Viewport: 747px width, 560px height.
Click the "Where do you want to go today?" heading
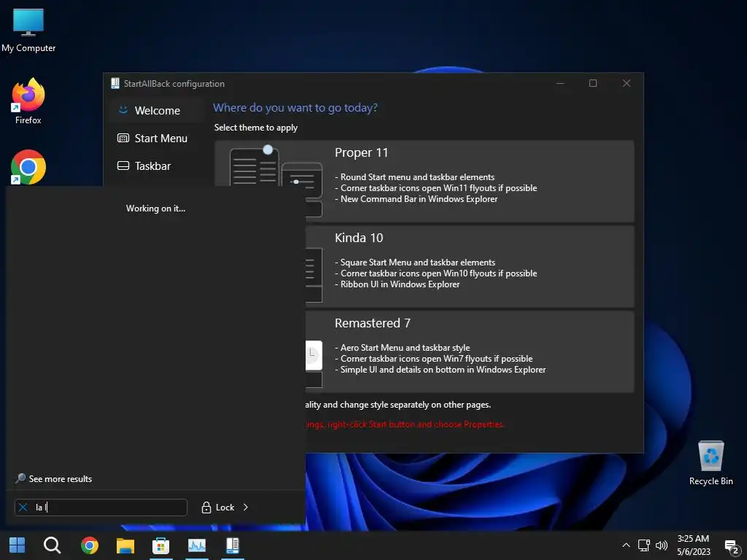(295, 108)
